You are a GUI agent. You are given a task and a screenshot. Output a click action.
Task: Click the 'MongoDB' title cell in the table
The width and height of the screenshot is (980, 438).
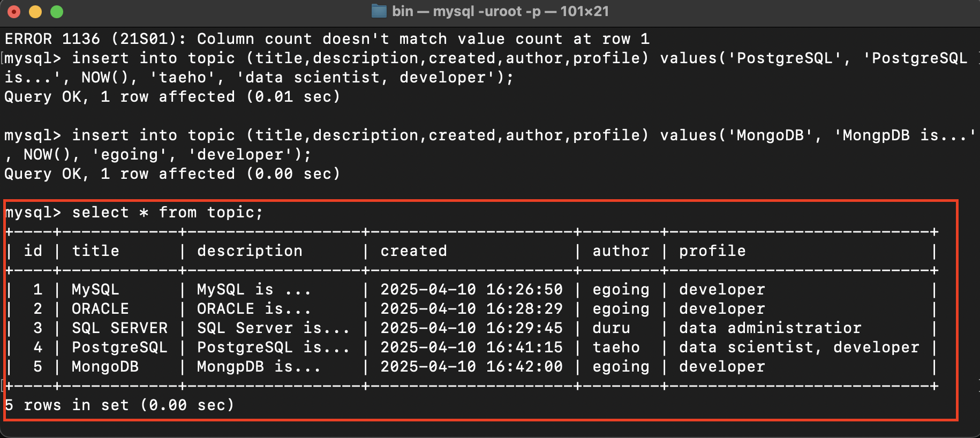click(105, 367)
